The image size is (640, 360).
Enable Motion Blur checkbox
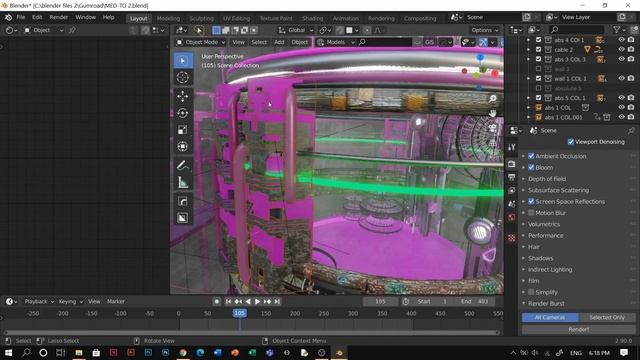(531, 213)
